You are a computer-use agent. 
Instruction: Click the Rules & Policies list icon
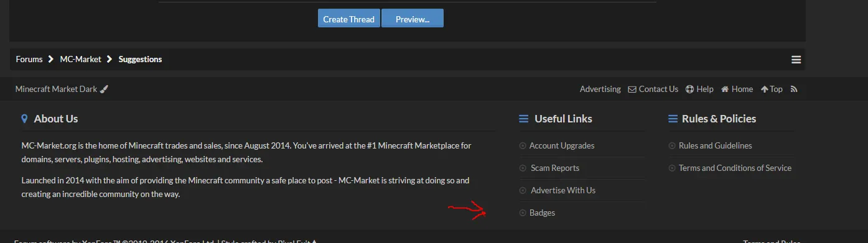(673, 119)
